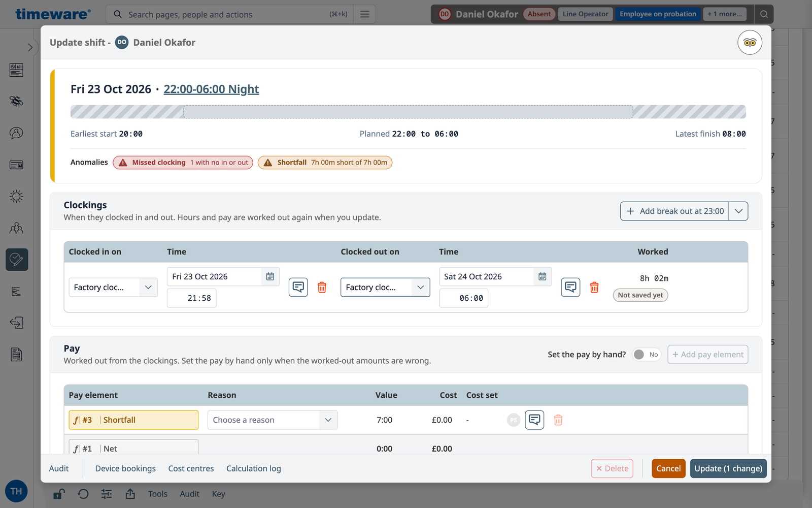Viewport: 812px width, 508px height.
Task: Open the 22:00-06:00 Night shift link
Action: tap(211, 89)
